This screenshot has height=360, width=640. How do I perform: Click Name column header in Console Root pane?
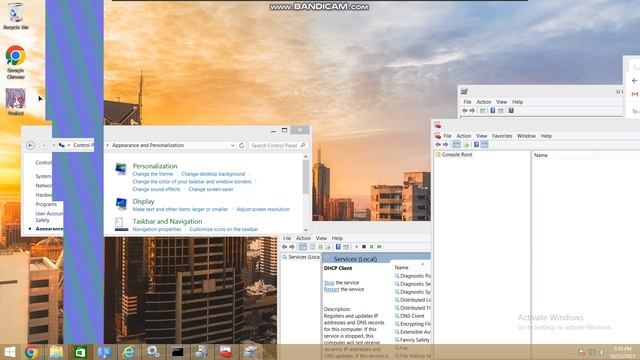541,155
